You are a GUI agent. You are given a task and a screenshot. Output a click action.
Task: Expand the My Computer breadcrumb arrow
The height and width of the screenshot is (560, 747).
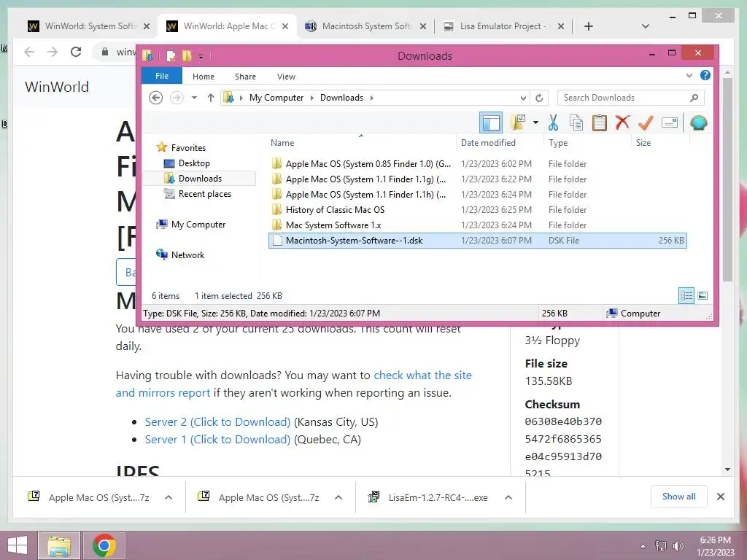tap(312, 98)
